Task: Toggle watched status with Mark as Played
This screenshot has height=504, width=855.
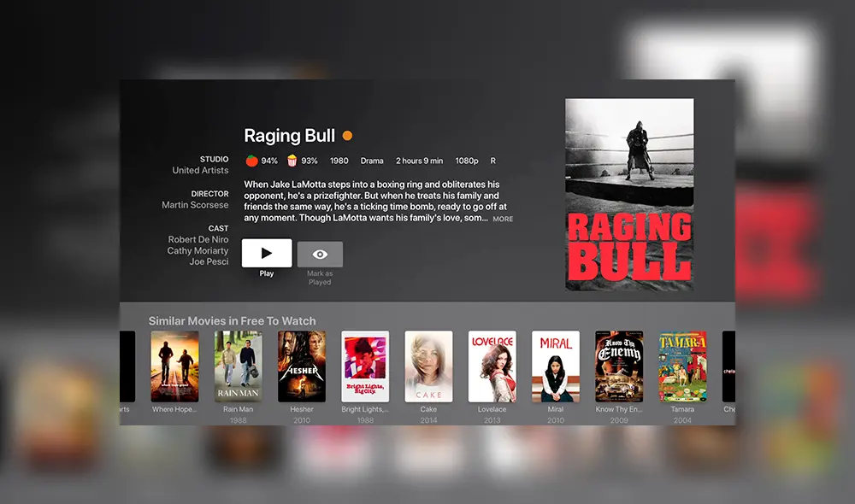Action: pos(320,253)
